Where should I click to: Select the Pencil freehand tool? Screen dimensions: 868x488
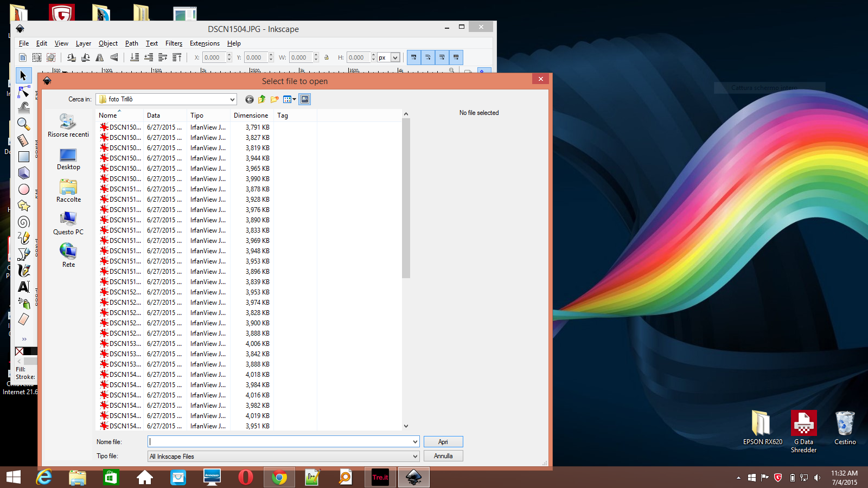tap(23, 238)
